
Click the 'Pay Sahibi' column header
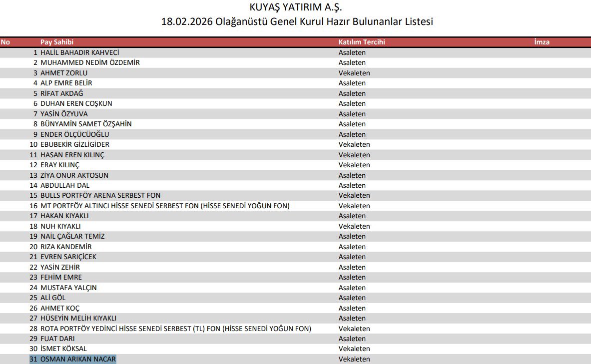pos(57,42)
